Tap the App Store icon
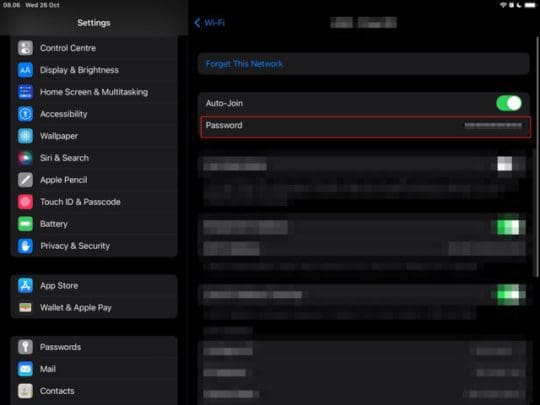The width and height of the screenshot is (540, 405). point(25,285)
